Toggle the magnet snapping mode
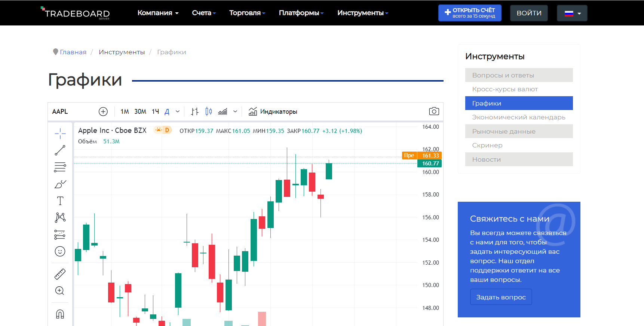Image resolution: width=644 pixels, height=326 pixels. click(60, 314)
